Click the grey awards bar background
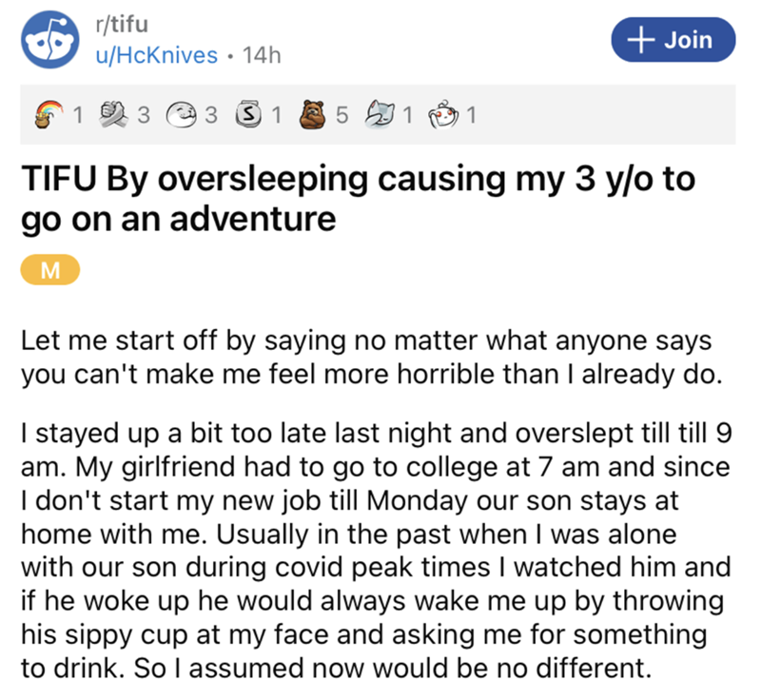761x700 pixels. [609, 117]
